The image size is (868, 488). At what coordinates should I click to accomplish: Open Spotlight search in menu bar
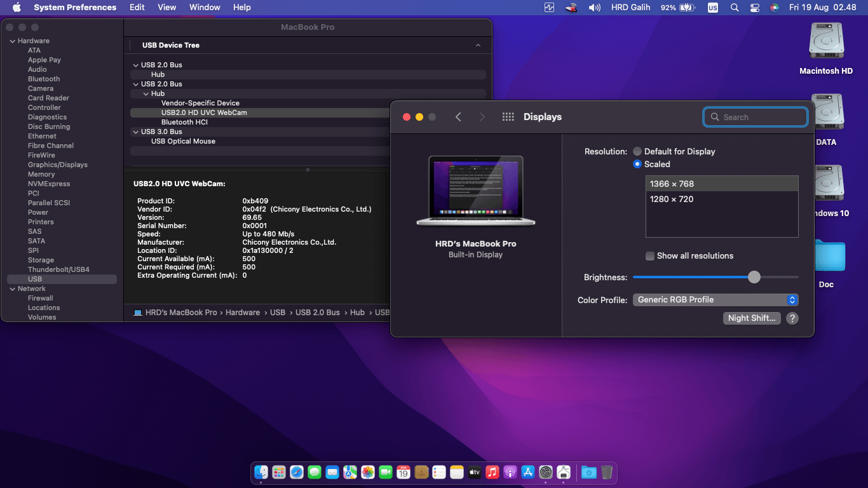[735, 8]
